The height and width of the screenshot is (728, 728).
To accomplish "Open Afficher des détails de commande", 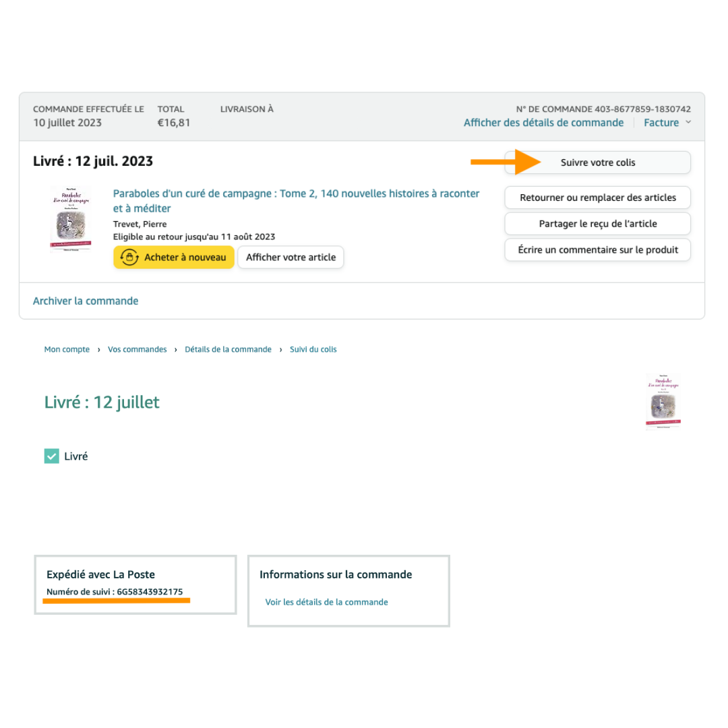I will (x=543, y=122).
